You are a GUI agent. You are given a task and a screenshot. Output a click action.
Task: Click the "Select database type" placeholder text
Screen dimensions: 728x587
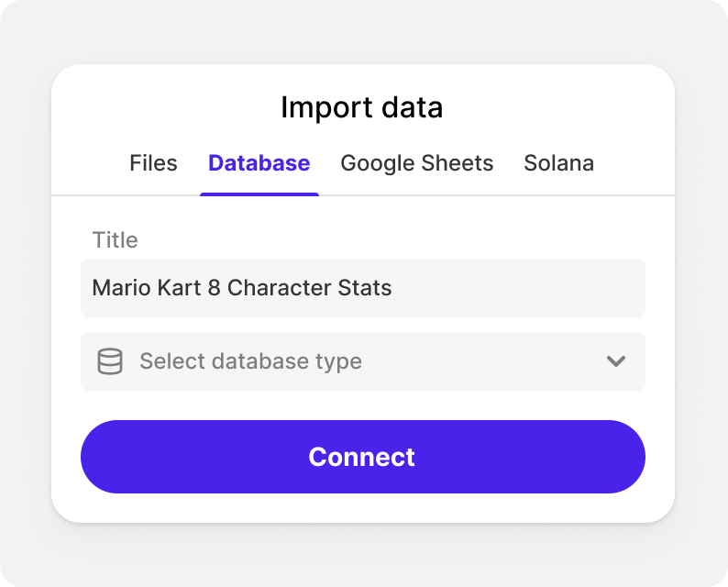250,361
